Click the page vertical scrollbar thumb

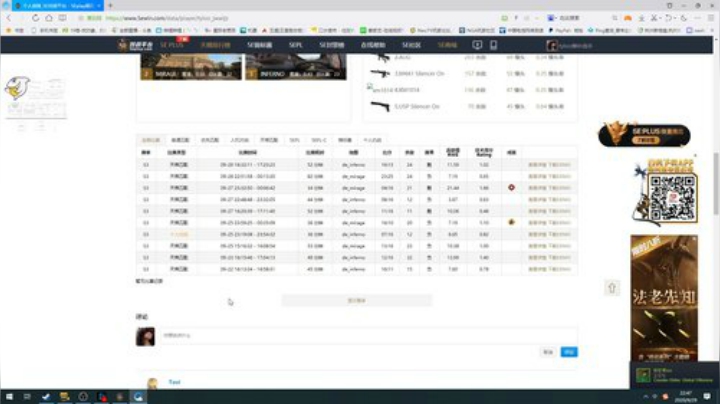(716, 184)
